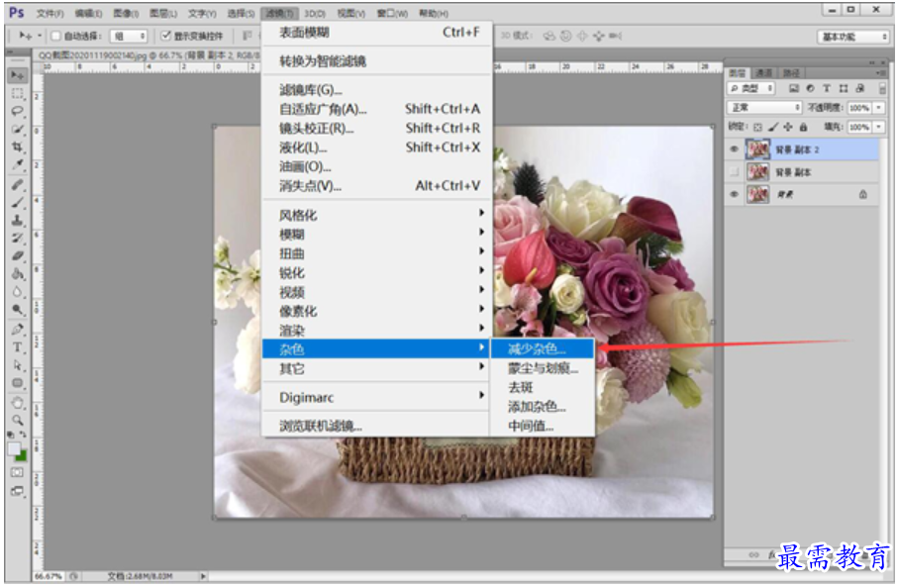Viewport: 898px width, 588px height.
Task: Open the Layers panel flyout menu
Action: click(880, 73)
